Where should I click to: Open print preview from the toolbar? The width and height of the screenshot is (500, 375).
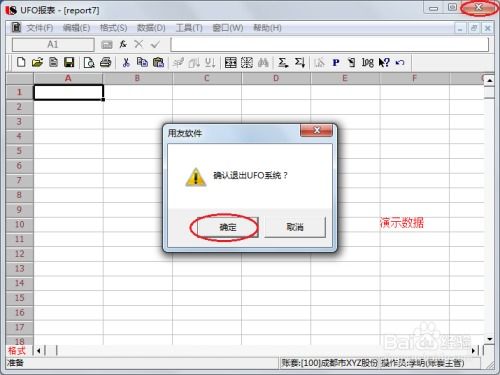point(89,62)
